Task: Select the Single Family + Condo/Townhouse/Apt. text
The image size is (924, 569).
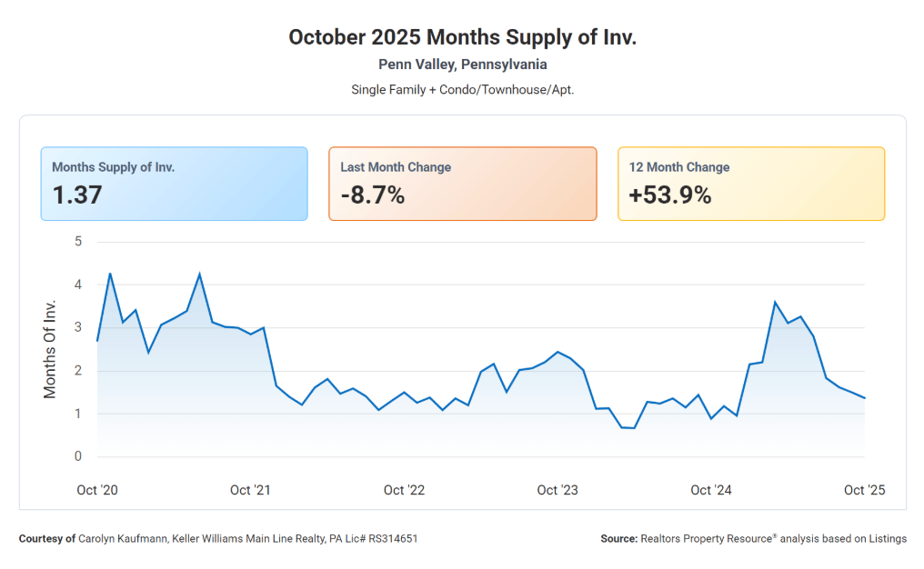Action: tap(463, 90)
